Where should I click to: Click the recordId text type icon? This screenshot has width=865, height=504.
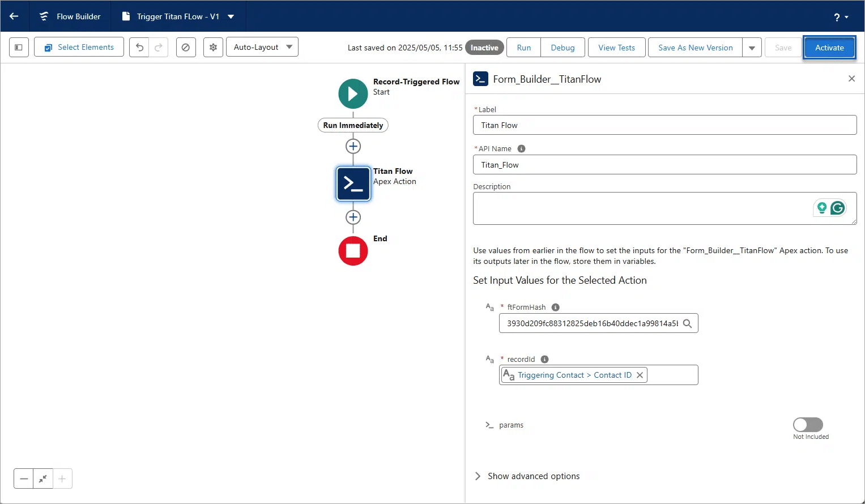tap(490, 359)
